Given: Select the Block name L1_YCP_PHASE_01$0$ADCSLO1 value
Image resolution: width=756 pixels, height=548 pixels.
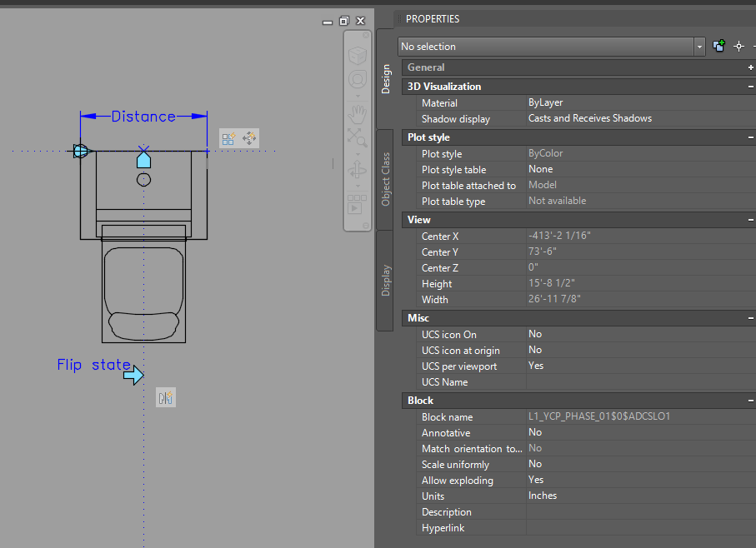Looking at the screenshot, I should pyautogui.click(x=599, y=416).
